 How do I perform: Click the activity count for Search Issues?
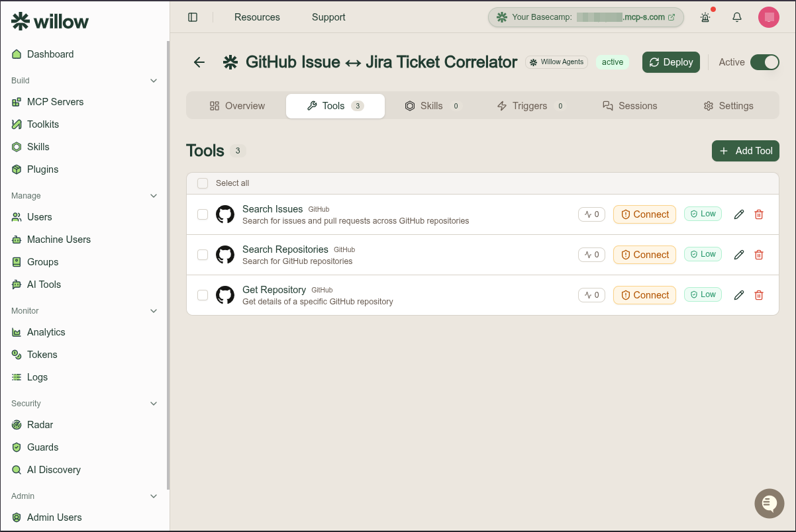click(591, 214)
